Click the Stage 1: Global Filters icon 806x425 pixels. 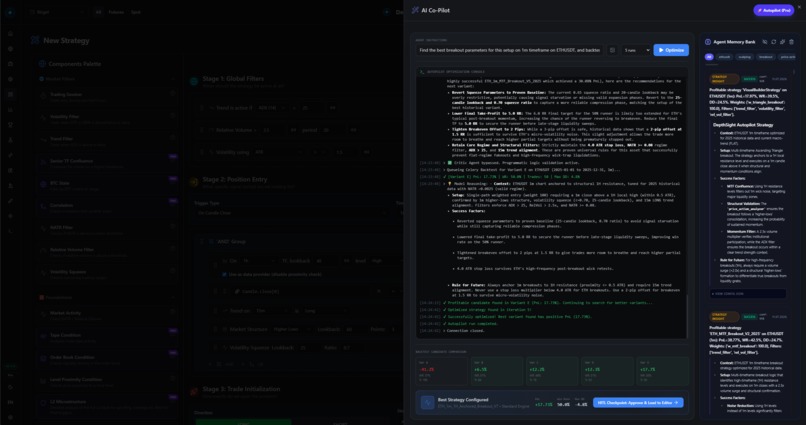pos(194,81)
